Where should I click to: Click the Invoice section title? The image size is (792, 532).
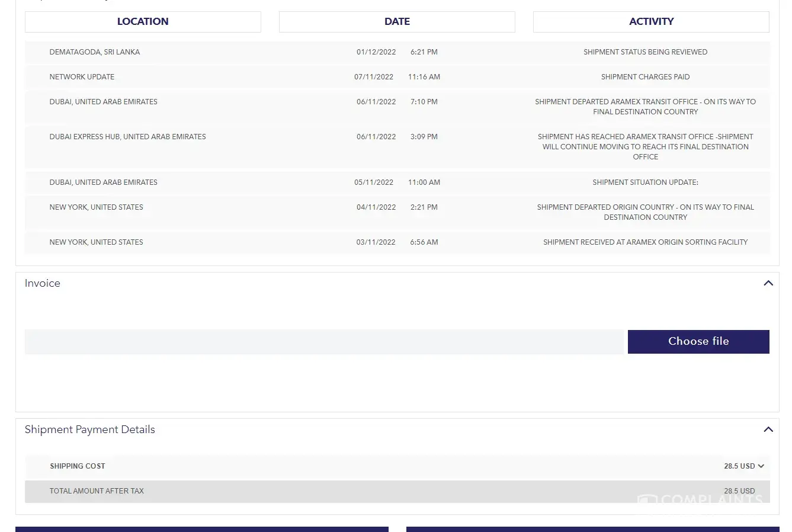[x=43, y=283]
